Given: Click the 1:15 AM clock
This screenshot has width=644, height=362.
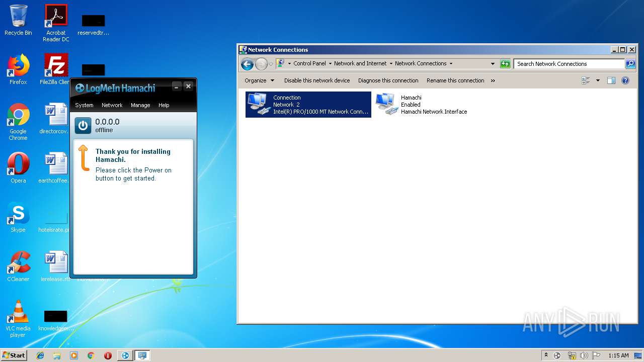Looking at the screenshot, I should coord(618,355).
